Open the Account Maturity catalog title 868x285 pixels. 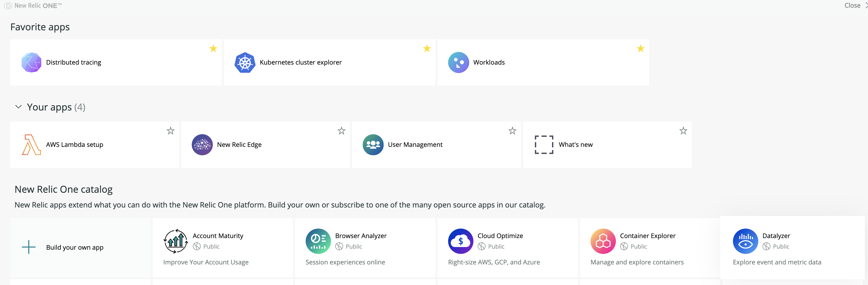pos(218,236)
